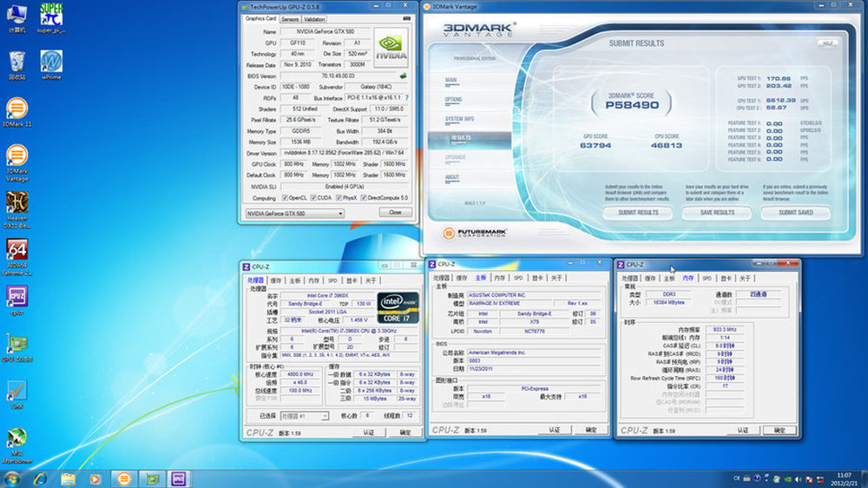The image size is (868, 488).
Task: Click the HELP button in 3DMark Vantage
Action: [x=827, y=43]
